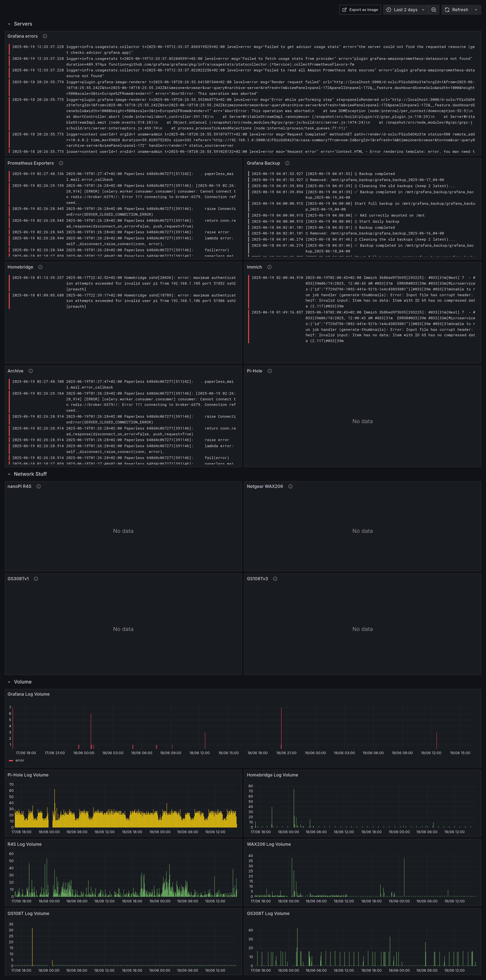Image resolution: width=486 pixels, height=980 pixels.
Task: Show info icon on Homebridge panel
Action: click(40, 267)
